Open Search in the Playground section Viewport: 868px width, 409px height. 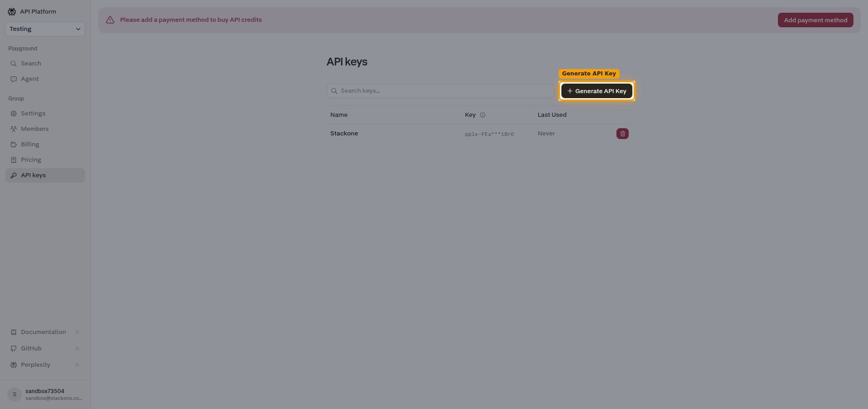45,64
